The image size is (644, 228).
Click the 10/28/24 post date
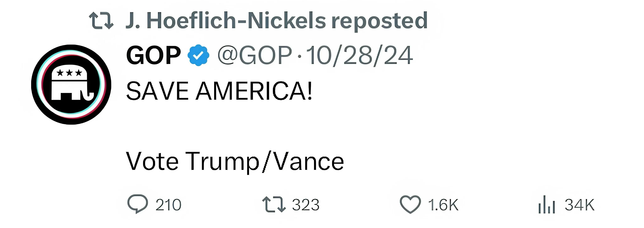pos(360,55)
